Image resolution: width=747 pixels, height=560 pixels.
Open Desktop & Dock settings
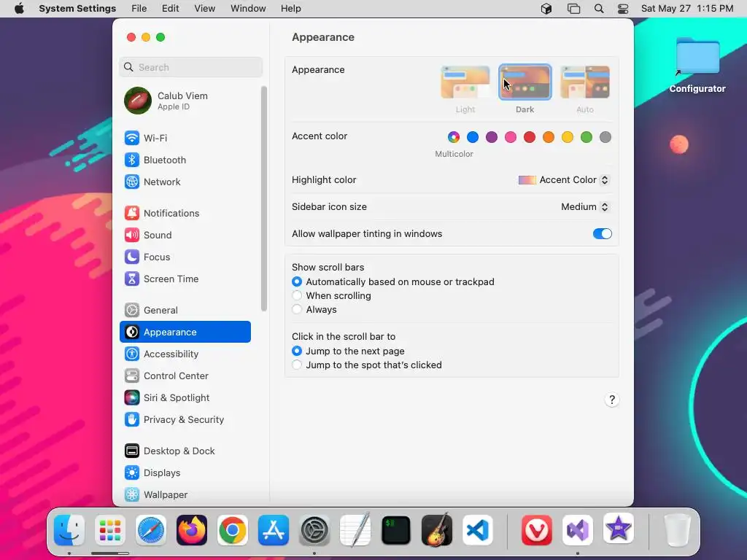(185, 451)
